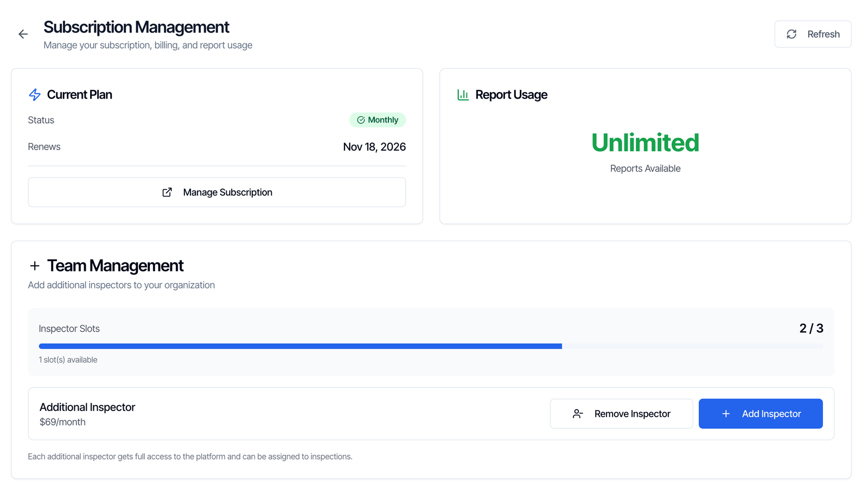Refresh the subscription data
The width and height of the screenshot is (868, 490).
click(813, 34)
